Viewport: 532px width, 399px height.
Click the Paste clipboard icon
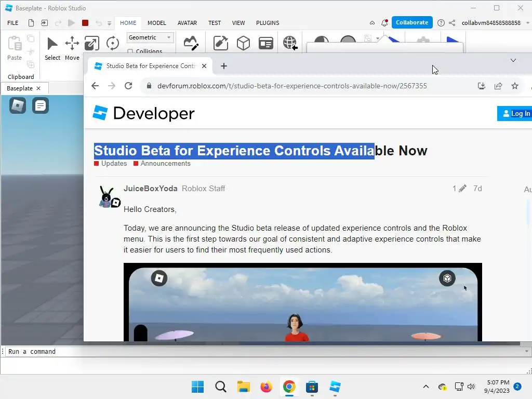point(15,44)
